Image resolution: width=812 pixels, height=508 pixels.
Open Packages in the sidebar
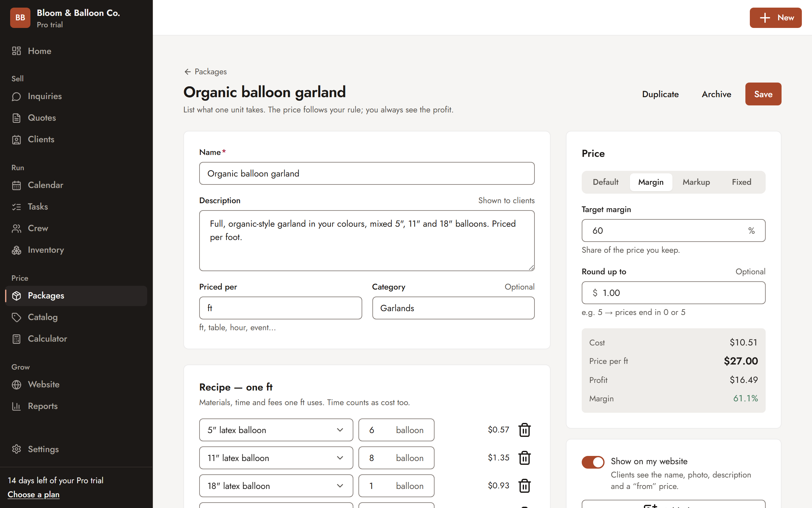76,296
